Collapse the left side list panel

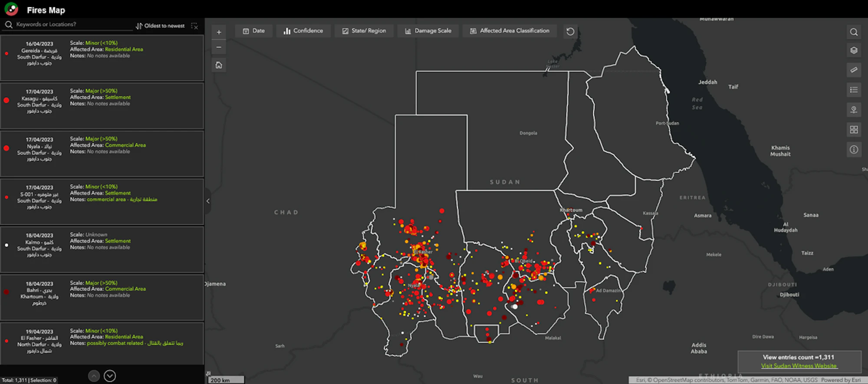pyautogui.click(x=208, y=201)
